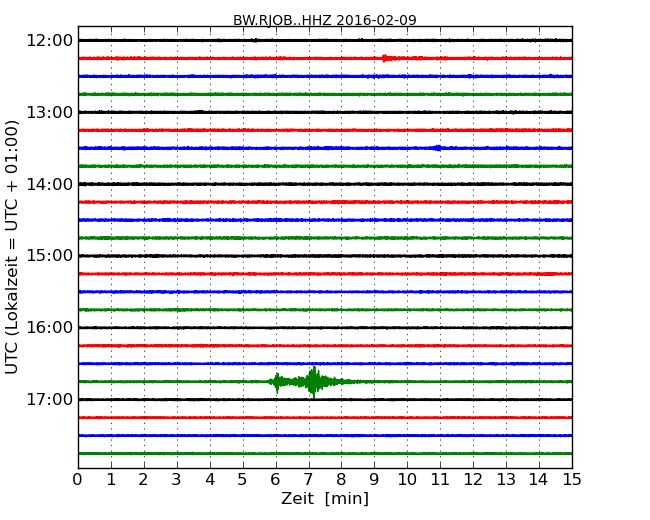The height and width of the screenshot is (520, 650).
Task: Click the x-axis tick label 9
Action: point(374,480)
